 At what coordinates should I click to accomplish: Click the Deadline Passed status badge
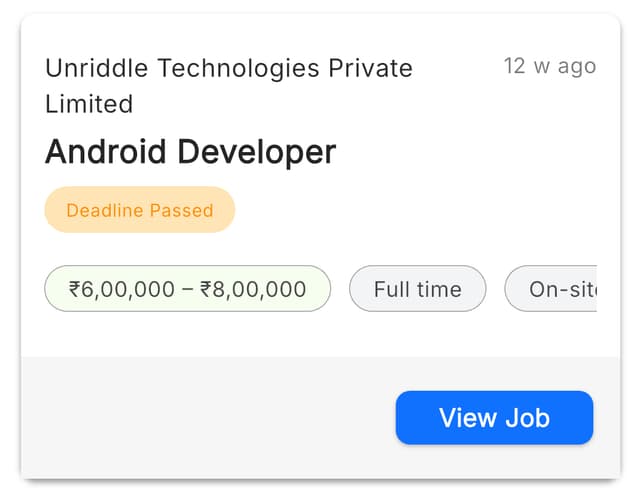coord(139,210)
